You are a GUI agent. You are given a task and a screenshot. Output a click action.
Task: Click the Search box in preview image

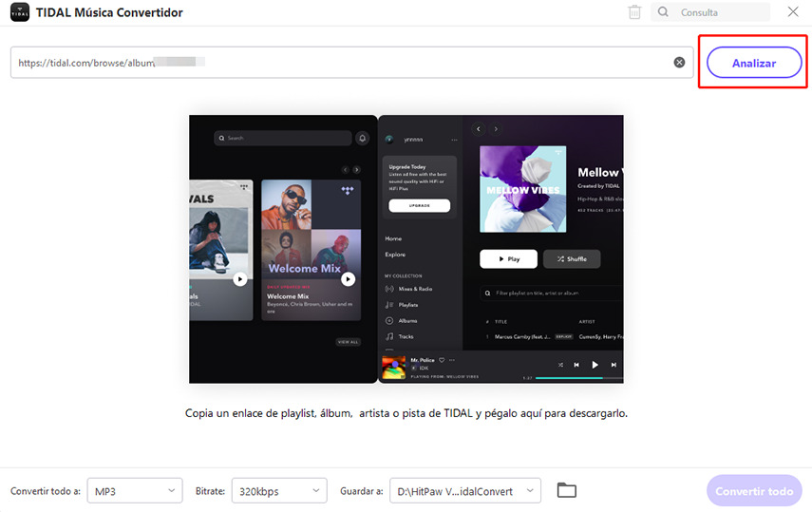pos(283,138)
